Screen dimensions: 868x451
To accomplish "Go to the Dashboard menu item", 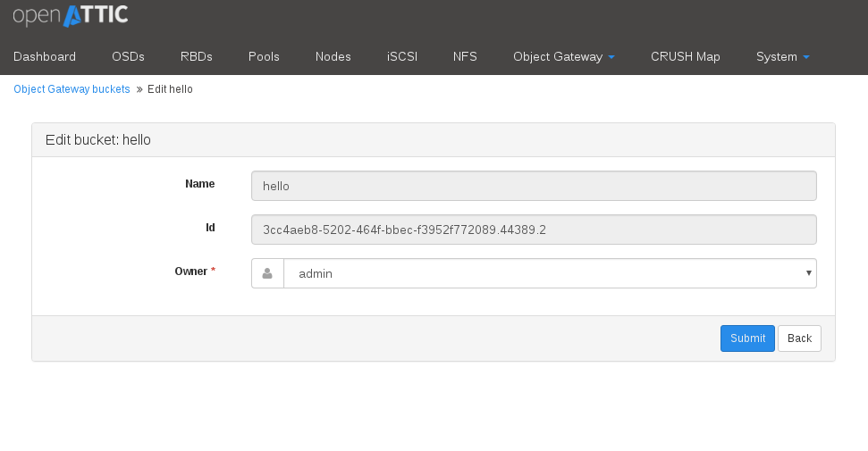I will 45,56.
